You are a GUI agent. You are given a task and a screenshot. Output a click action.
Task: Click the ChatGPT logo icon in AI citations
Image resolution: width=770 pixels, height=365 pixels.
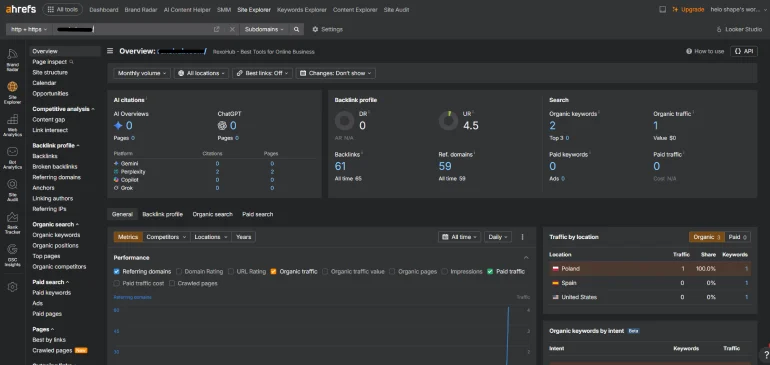click(222, 126)
